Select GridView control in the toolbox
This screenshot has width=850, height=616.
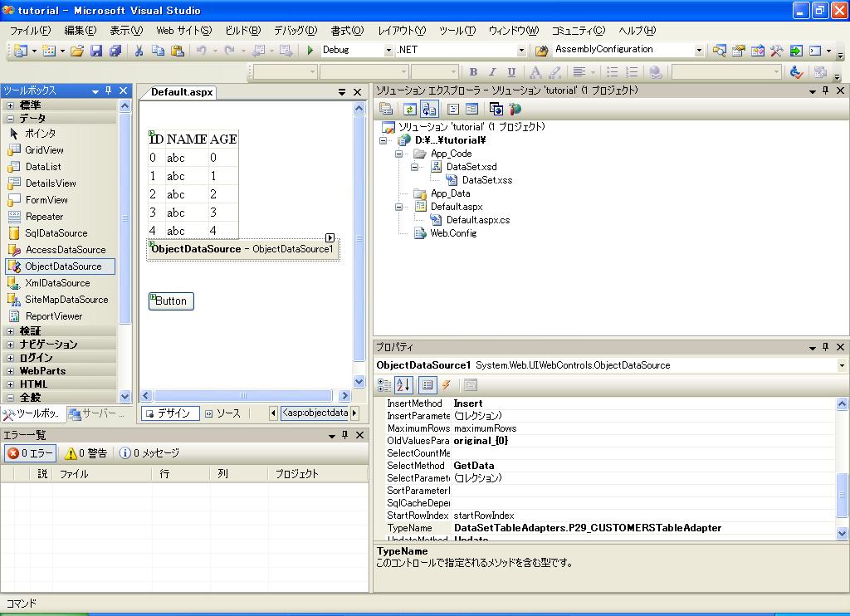tap(60, 150)
